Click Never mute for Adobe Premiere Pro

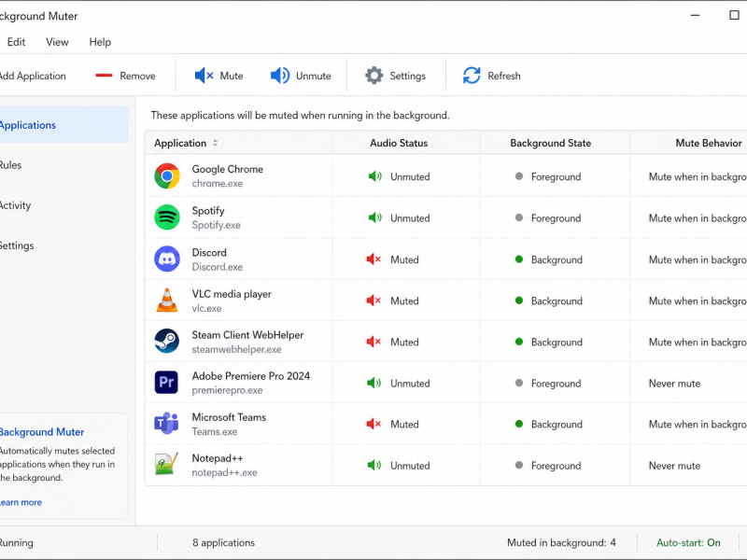tap(674, 384)
